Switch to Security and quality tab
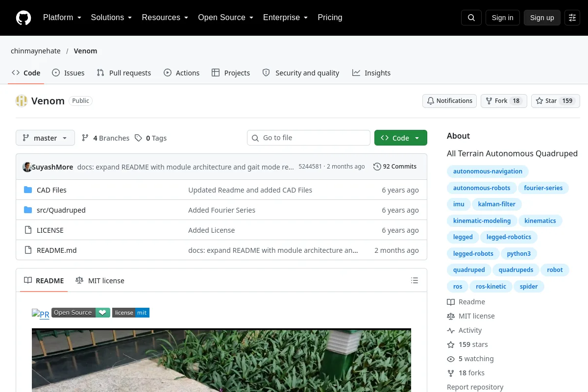The width and height of the screenshot is (588, 392). [301, 73]
